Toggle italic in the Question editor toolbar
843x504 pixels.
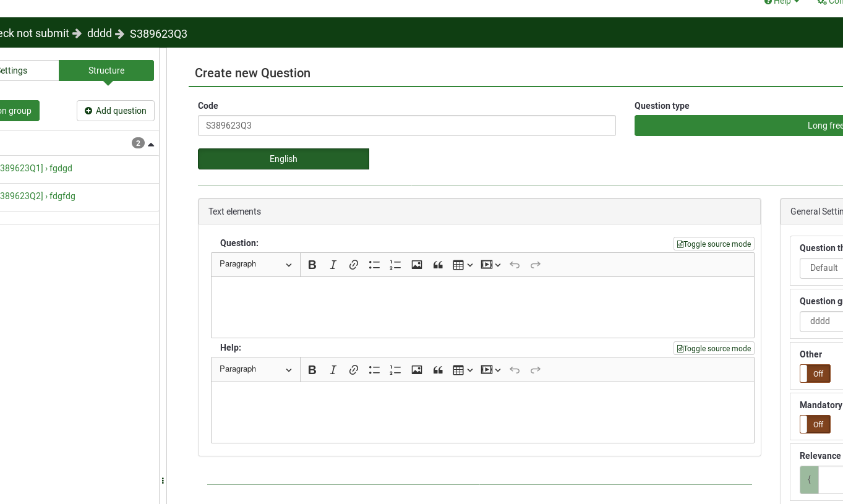click(x=333, y=265)
